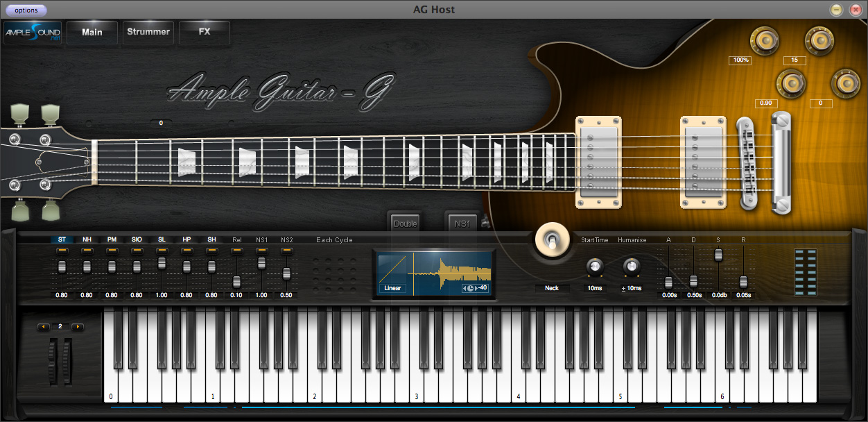Viewport: 868px width, 422px height.
Task: Open the Linear curve type selector
Action: pyautogui.click(x=392, y=288)
